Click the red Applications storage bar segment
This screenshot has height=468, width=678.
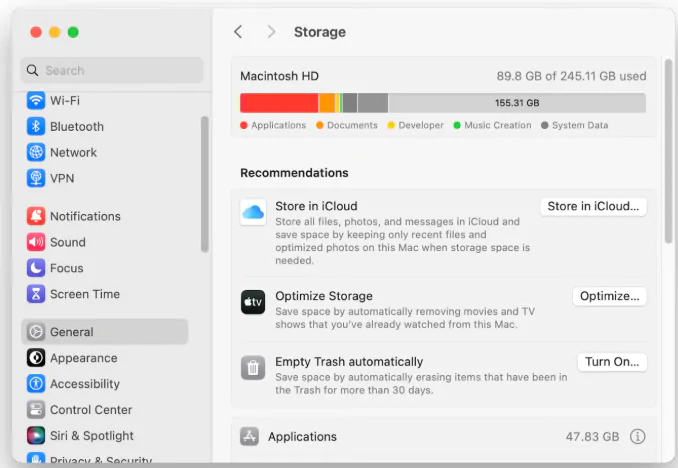(279, 103)
